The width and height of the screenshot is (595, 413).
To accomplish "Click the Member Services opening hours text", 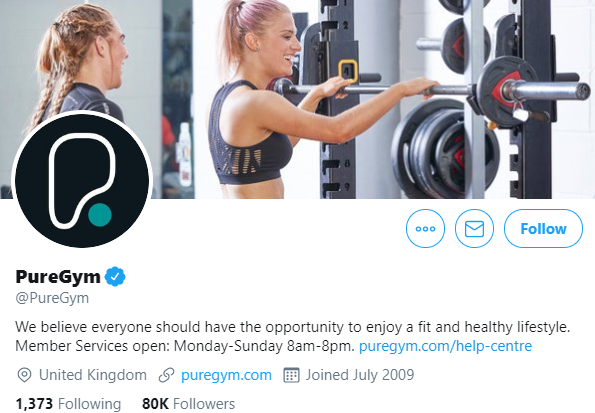I will pyautogui.click(x=185, y=346).
